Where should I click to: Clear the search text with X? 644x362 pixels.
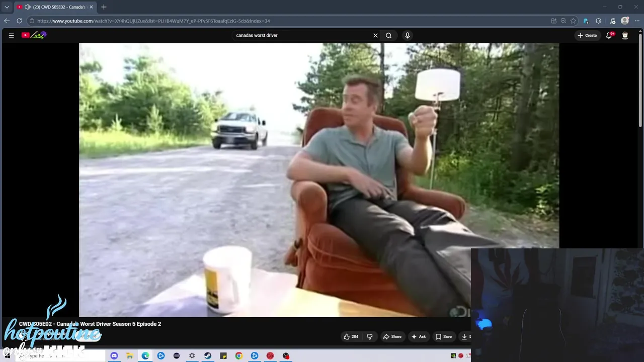[x=375, y=35]
